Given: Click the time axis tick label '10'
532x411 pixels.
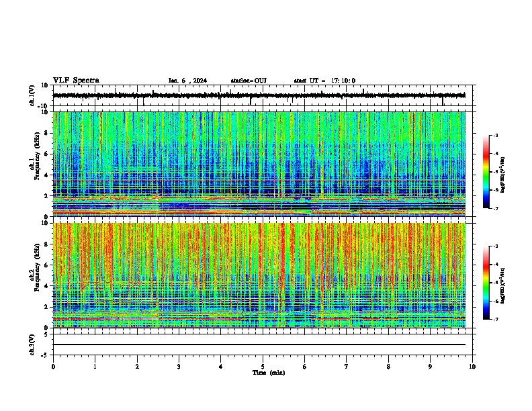Looking at the screenshot, I should [x=472, y=367].
